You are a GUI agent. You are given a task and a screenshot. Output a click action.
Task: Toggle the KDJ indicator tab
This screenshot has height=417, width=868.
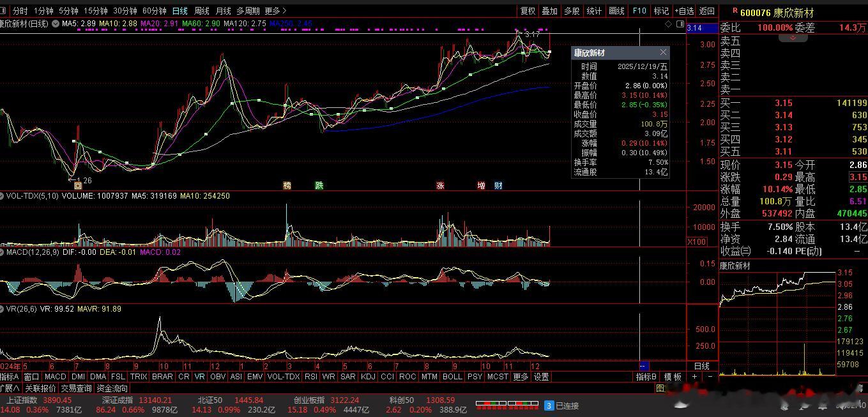point(368,377)
